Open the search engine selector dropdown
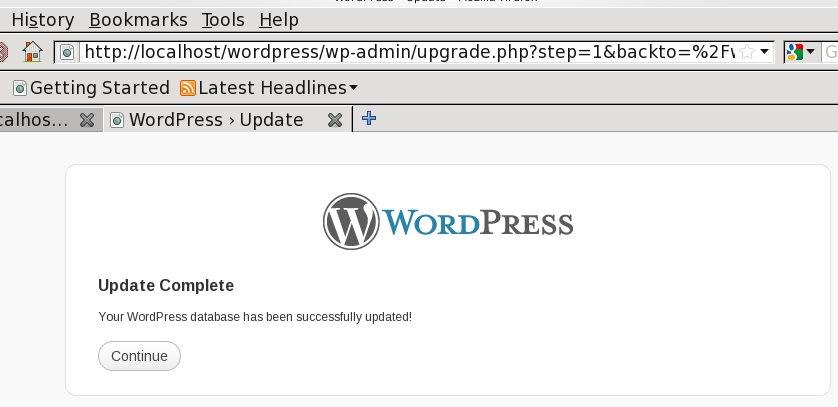 point(811,52)
